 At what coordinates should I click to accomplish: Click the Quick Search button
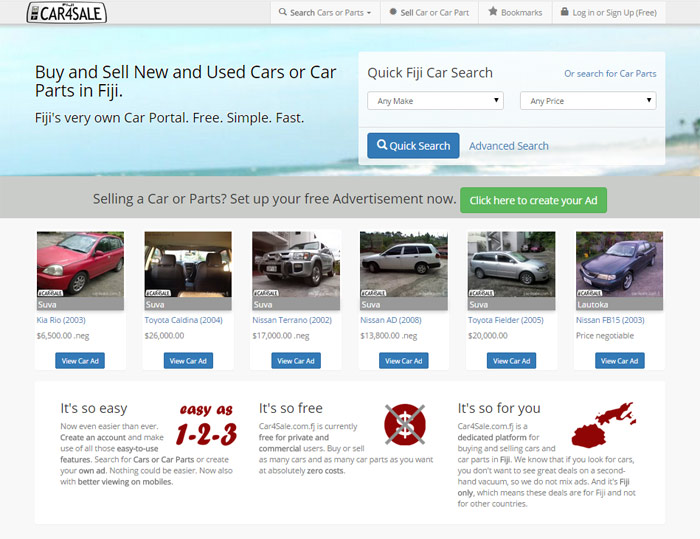click(413, 146)
